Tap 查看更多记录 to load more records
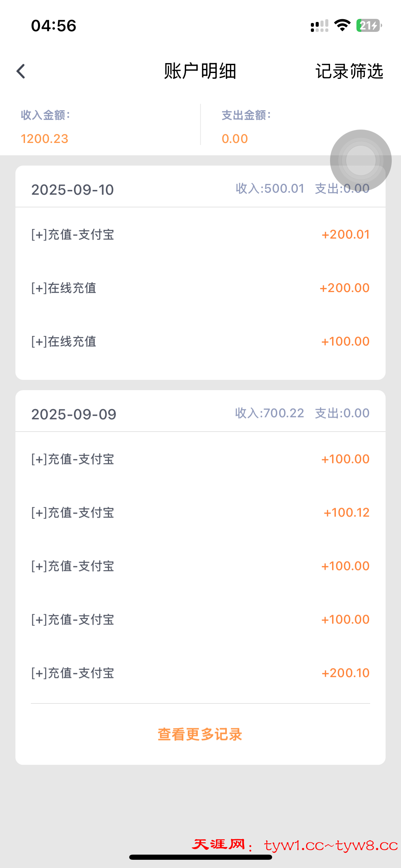Image resolution: width=401 pixels, height=868 pixels. (x=200, y=734)
